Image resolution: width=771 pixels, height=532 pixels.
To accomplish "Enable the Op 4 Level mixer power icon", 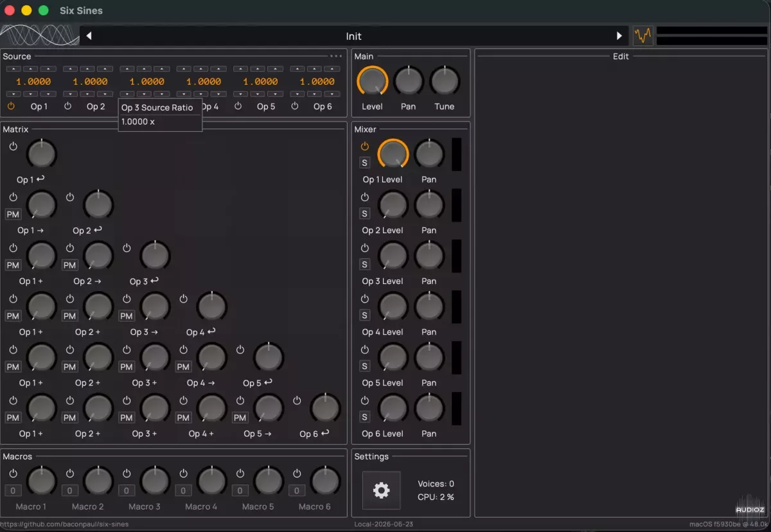I will click(x=365, y=299).
